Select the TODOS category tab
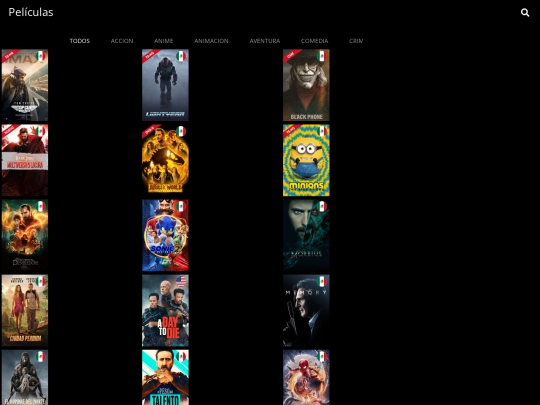This screenshot has width=540, height=405. pyautogui.click(x=80, y=41)
